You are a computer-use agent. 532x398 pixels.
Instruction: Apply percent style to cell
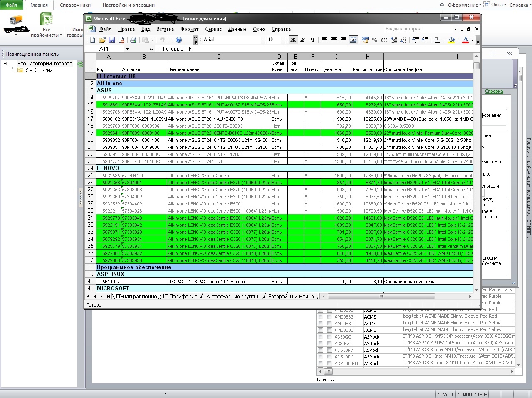(375, 40)
